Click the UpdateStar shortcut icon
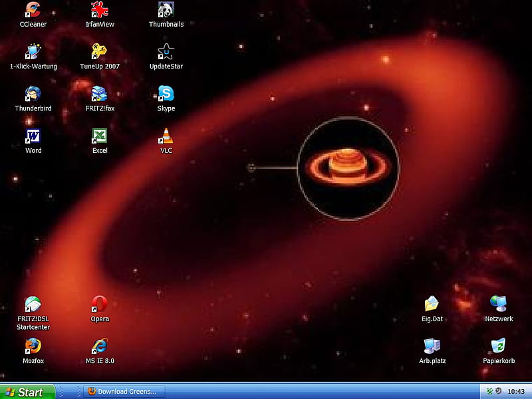 pyautogui.click(x=166, y=52)
